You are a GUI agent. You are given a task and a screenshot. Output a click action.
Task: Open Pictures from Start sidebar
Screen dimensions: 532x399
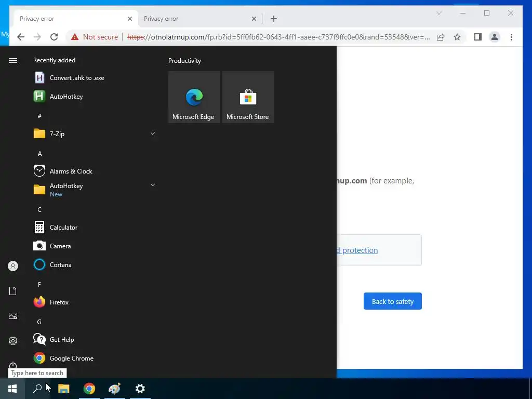pos(13,316)
